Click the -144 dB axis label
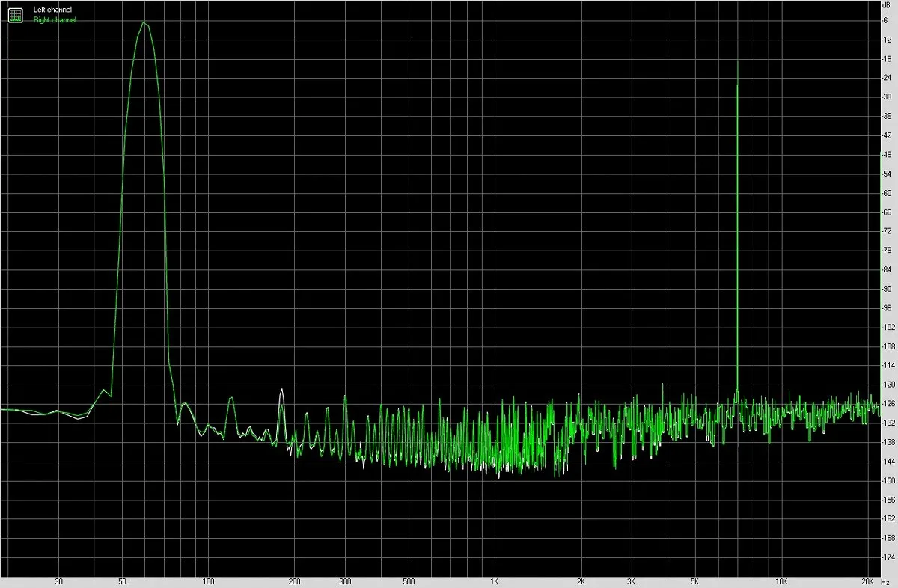This screenshot has height=588, width=898. point(888,462)
